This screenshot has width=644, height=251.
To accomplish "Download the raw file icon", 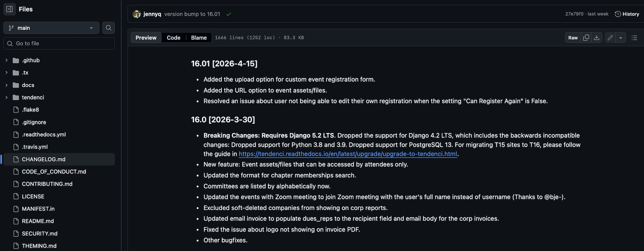I will tap(596, 38).
